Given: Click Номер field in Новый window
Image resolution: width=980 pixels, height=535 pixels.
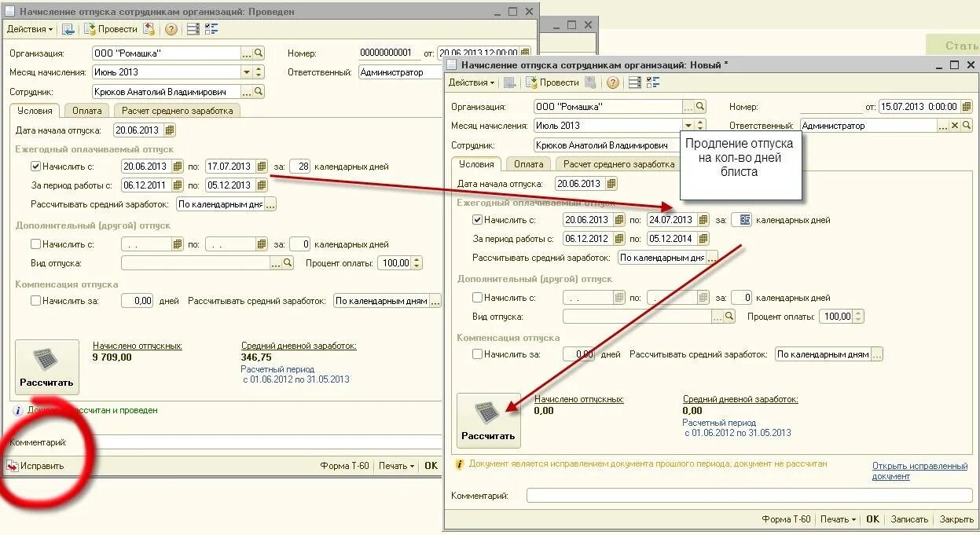Looking at the screenshot, I should click(831, 107).
